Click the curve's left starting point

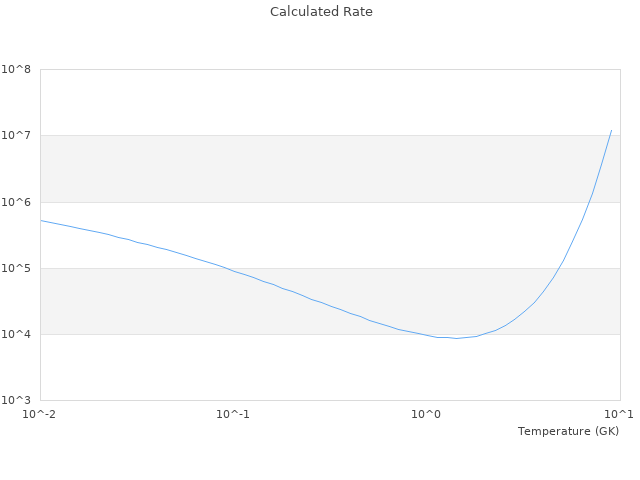[x=41, y=220]
